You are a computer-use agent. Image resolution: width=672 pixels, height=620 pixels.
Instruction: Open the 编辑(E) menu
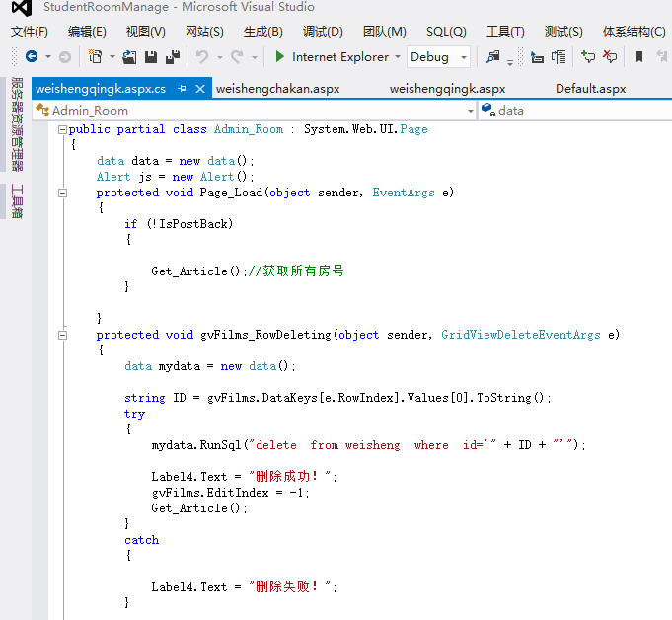click(x=87, y=32)
